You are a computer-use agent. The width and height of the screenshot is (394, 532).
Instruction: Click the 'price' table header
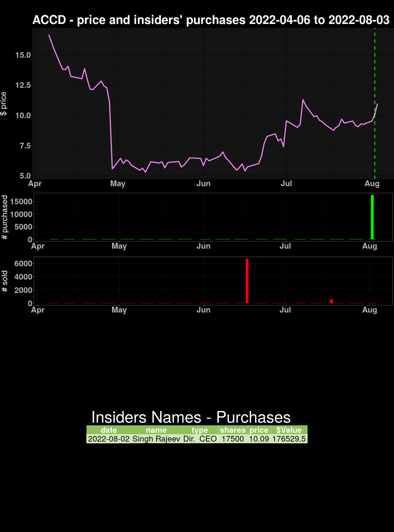tap(259, 430)
